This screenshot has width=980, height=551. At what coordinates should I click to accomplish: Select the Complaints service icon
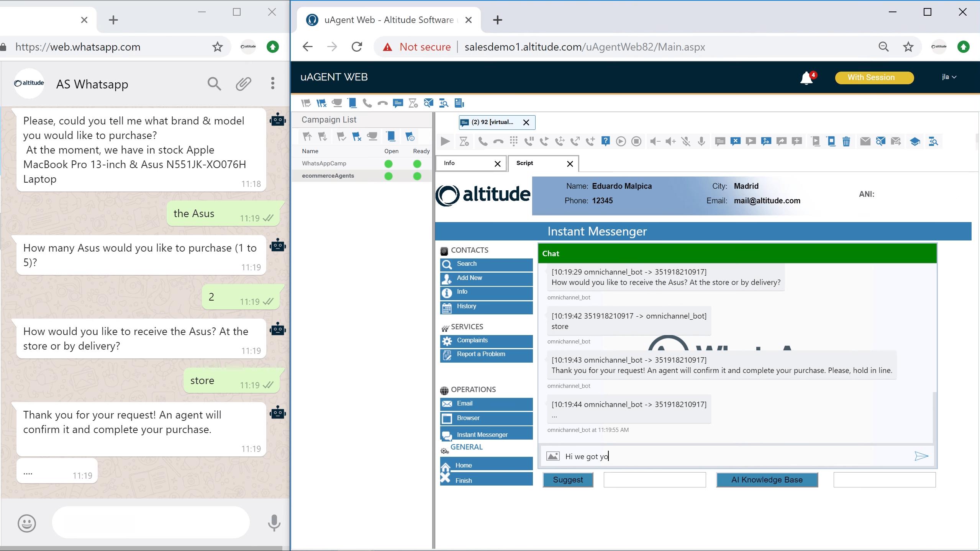click(447, 340)
